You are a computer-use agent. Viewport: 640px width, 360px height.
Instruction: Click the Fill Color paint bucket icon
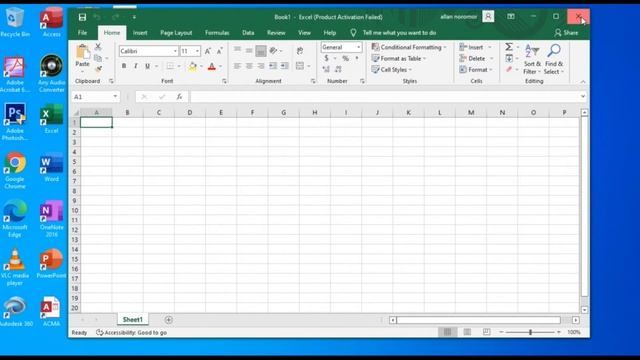192,66
